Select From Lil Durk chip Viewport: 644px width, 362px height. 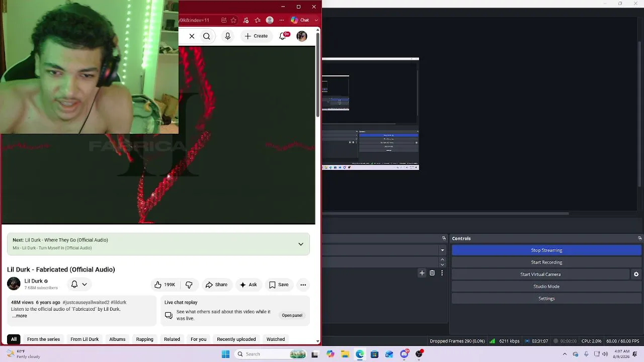(85, 339)
